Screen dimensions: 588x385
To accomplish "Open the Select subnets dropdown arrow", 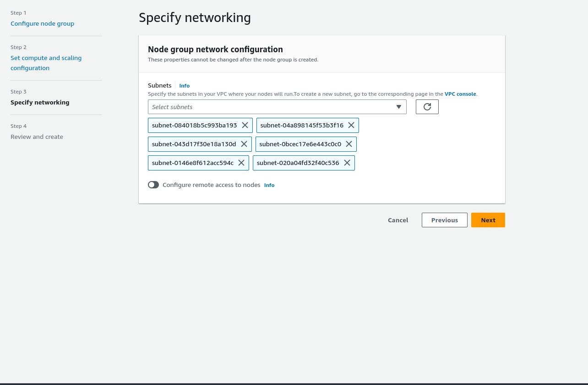I will tap(398, 107).
